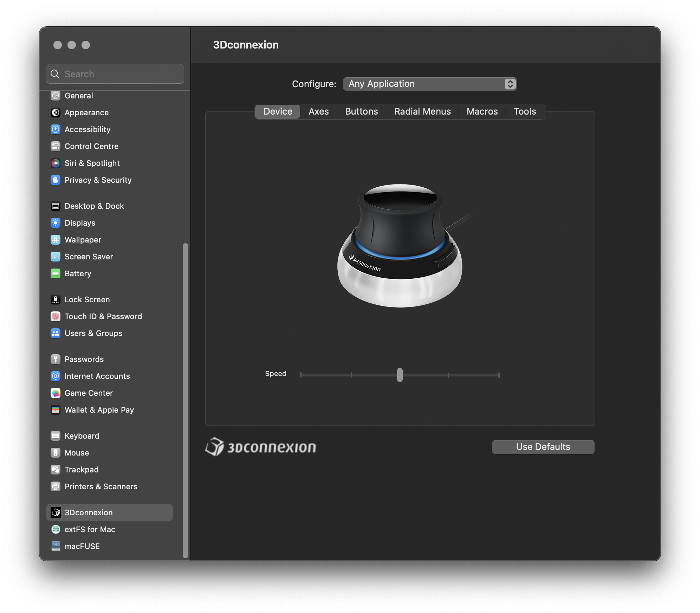Open Game Center preferences icon
700x613 pixels.
(56, 393)
